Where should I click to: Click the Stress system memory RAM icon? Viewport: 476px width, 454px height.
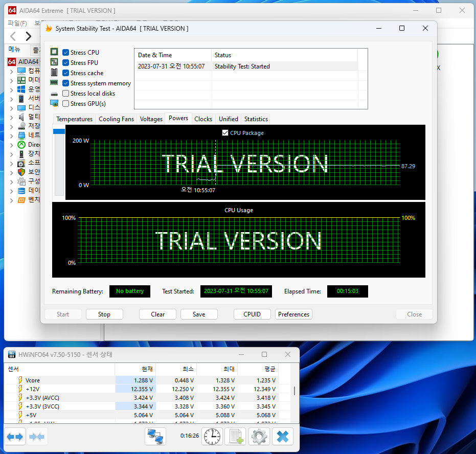pyautogui.click(x=54, y=82)
